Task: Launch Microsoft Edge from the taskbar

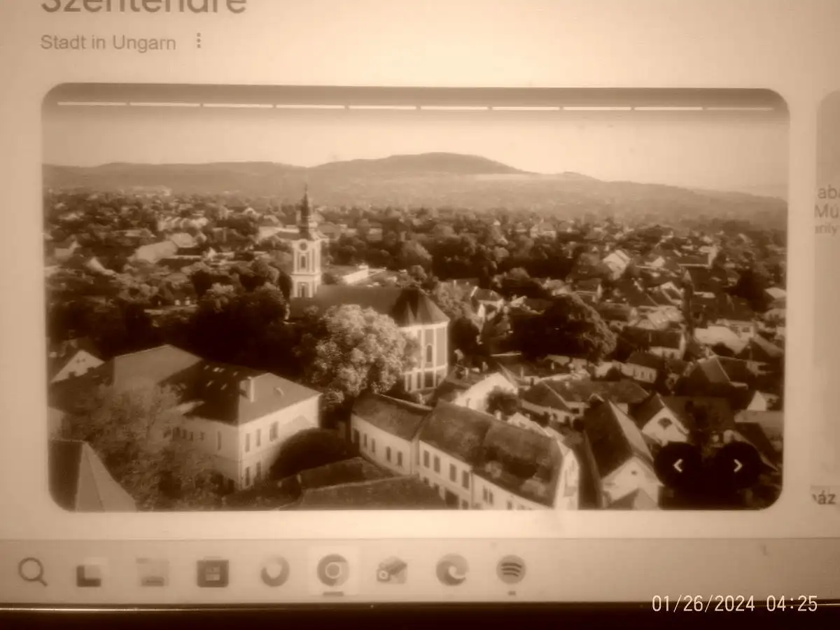Action: click(452, 570)
